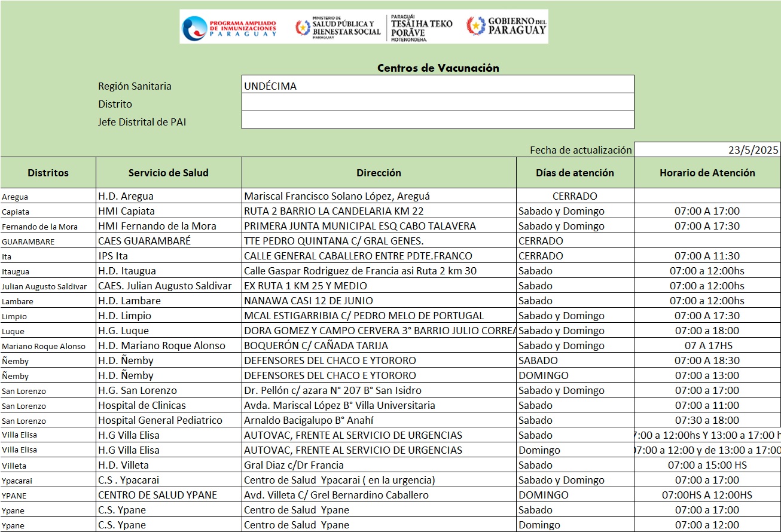This screenshot has height=532, width=781.
Task: Click the CERRADO cell in GUARAMBARE row
Action: click(575, 241)
